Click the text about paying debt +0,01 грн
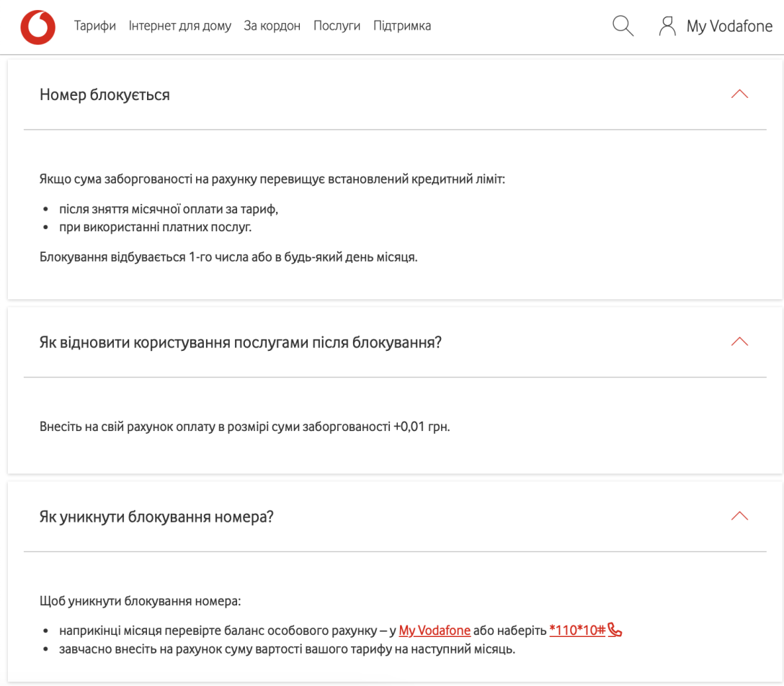Viewport: 784px width, 686px height. click(244, 427)
